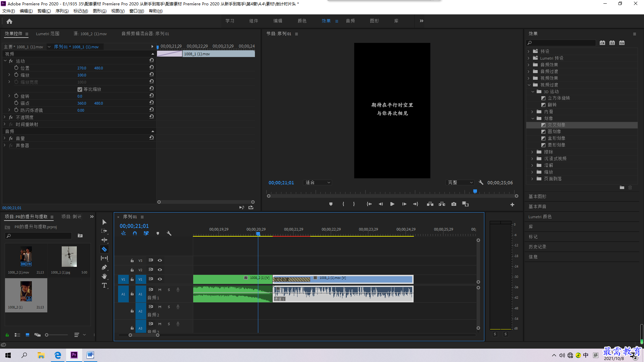644x362 pixels.
Task: Expand Video Effects folder
Action: [x=529, y=78]
